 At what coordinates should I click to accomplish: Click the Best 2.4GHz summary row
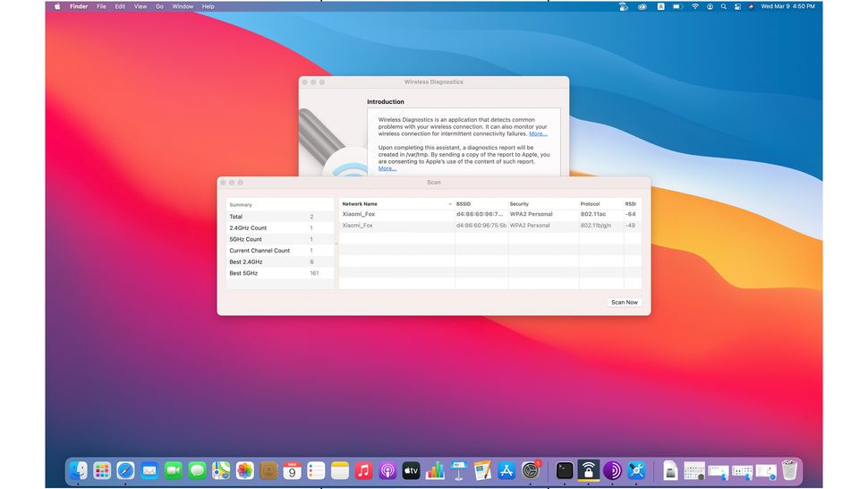click(x=279, y=262)
